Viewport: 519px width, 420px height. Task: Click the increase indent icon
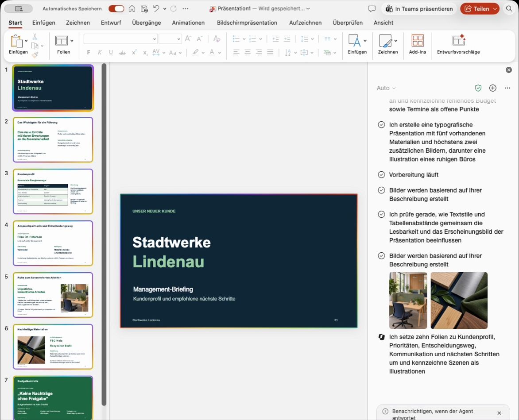coord(287,39)
